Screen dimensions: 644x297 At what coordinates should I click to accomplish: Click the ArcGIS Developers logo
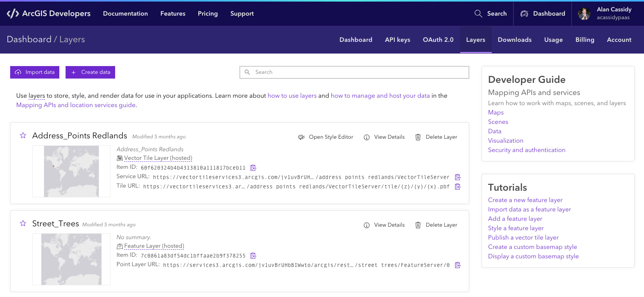click(x=49, y=13)
